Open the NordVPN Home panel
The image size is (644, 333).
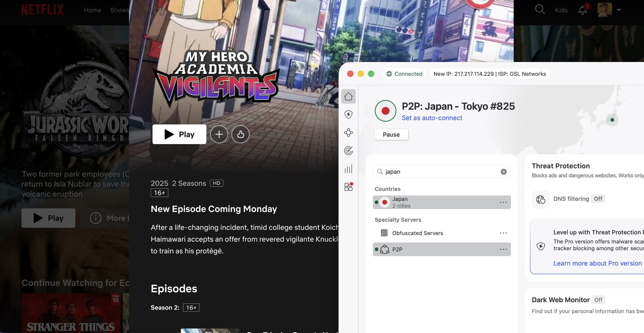coord(349,96)
